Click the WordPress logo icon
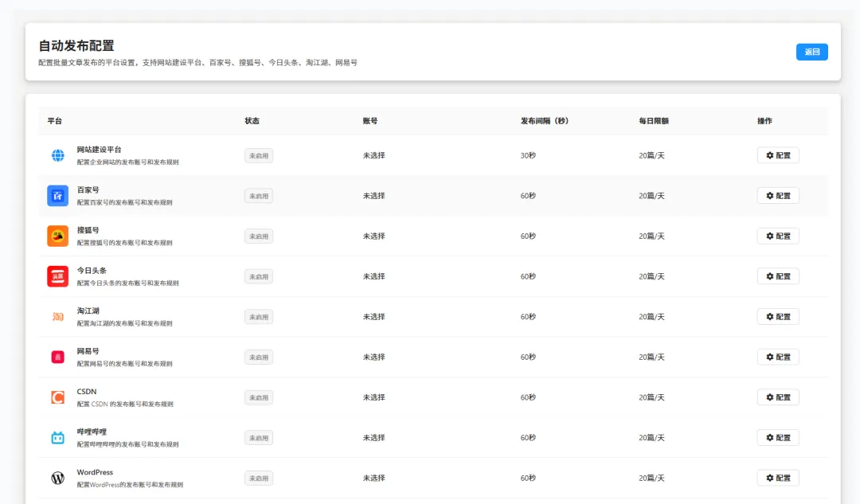The height and width of the screenshot is (504, 860). click(57, 479)
